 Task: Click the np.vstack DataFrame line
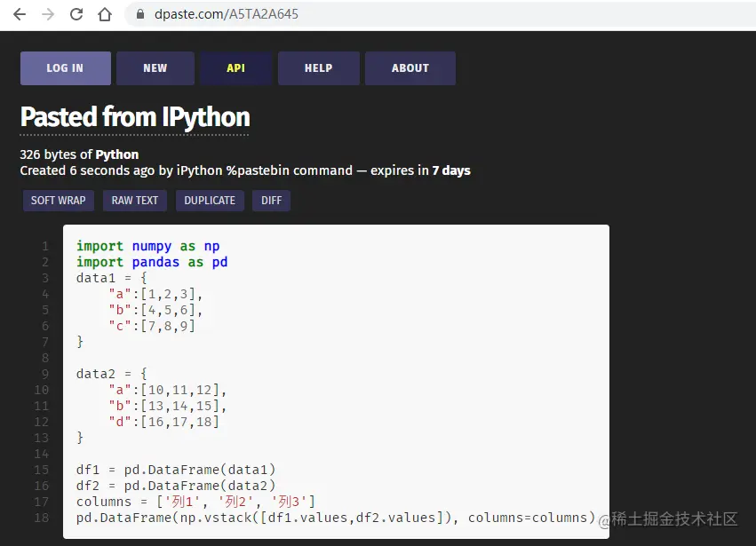tap(336, 518)
